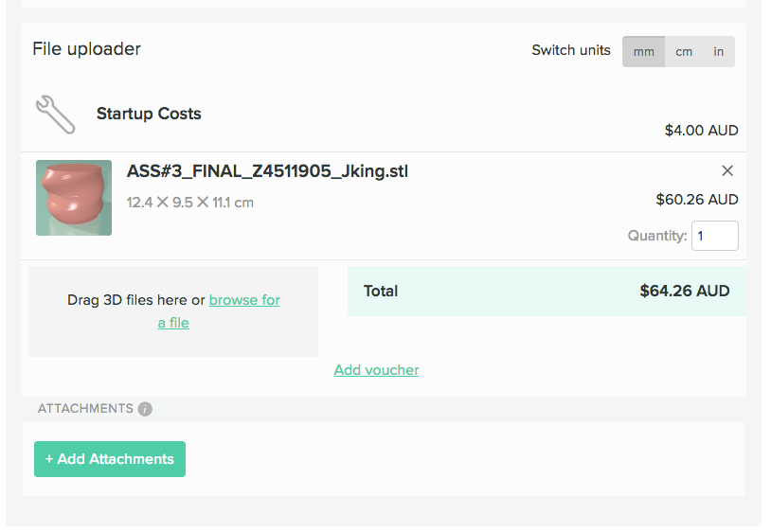Click the wrench icon beside Startup Costs

coord(55,115)
